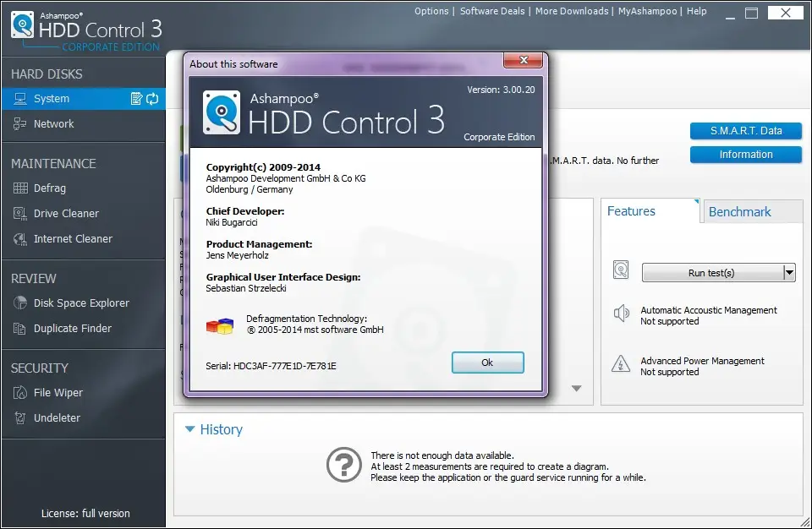Image resolution: width=812 pixels, height=529 pixels.
Task: Open the System hard disk entry
Action: [84, 98]
